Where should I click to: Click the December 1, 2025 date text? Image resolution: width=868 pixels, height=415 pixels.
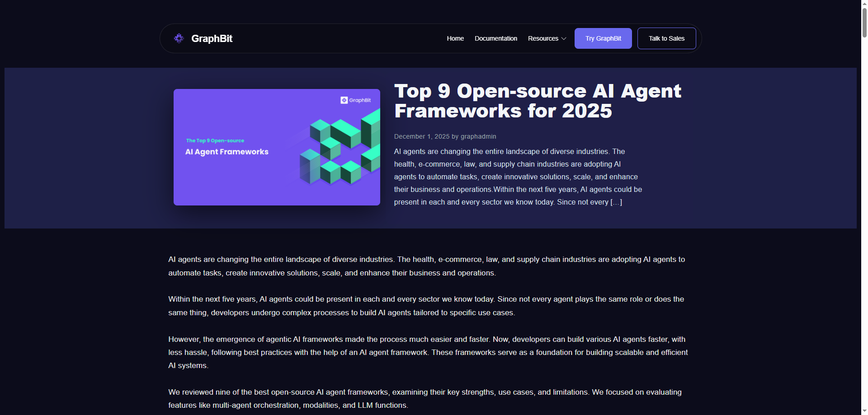pyautogui.click(x=422, y=136)
